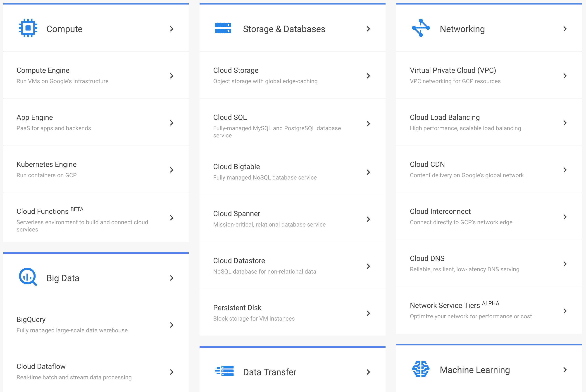Expand the Machine Learning category arrow
Viewport: 586px width, 392px height.
tap(565, 370)
